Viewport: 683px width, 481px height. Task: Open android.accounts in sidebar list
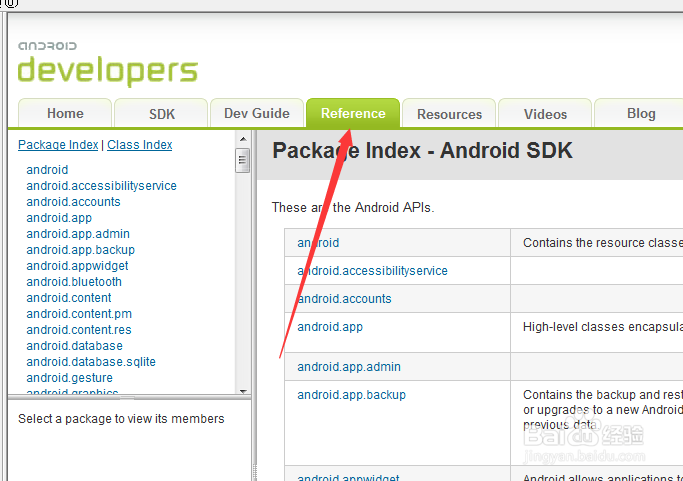click(73, 202)
